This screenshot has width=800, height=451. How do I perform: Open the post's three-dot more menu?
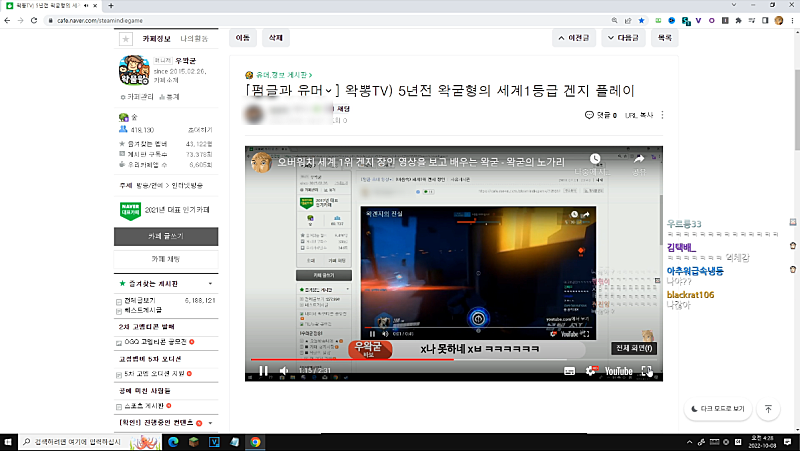tap(662, 115)
